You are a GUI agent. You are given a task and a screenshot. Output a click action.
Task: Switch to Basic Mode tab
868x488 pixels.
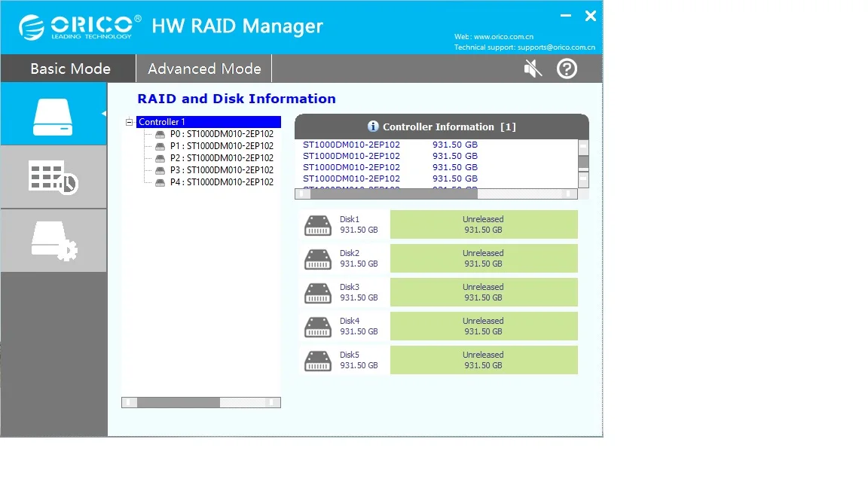(69, 69)
